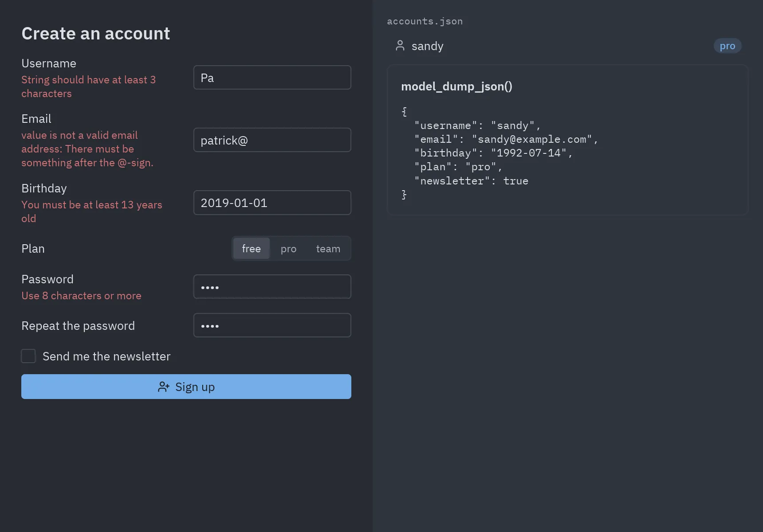The width and height of the screenshot is (763, 532).
Task: Click the "email": "sandy@example.com" JSON line
Action: (x=506, y=139)
